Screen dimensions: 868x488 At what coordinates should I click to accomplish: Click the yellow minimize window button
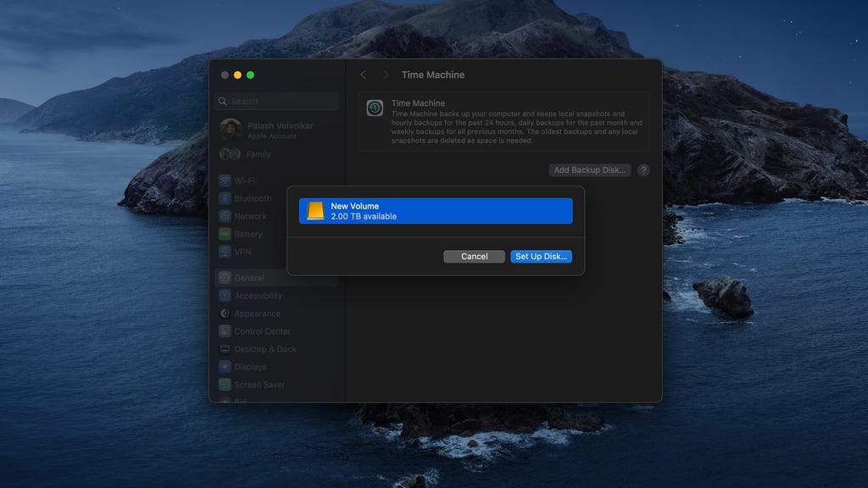237,75
